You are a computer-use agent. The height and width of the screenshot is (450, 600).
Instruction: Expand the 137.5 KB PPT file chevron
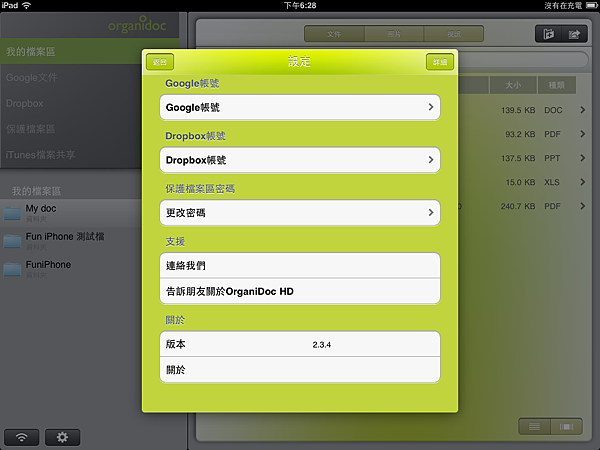tap(582, 158)
